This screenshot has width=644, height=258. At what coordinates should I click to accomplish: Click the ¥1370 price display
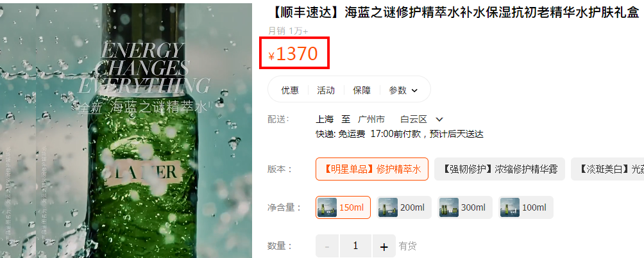(x=293, y=54)
